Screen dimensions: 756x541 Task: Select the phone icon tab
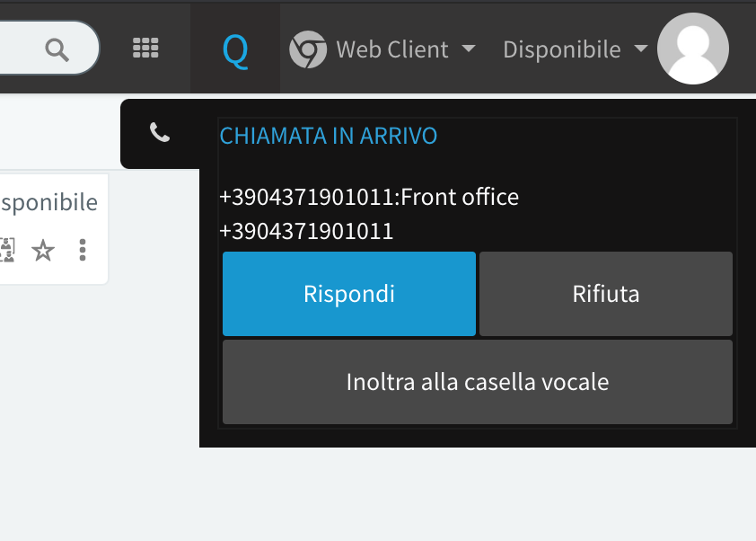click(x=159, y=131)
